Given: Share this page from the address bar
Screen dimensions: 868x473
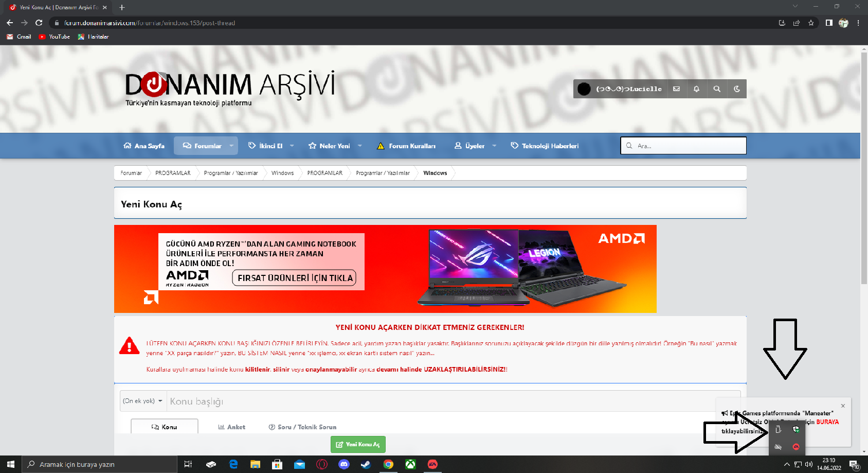Looking at the screenshot, I should pos(797,23).
